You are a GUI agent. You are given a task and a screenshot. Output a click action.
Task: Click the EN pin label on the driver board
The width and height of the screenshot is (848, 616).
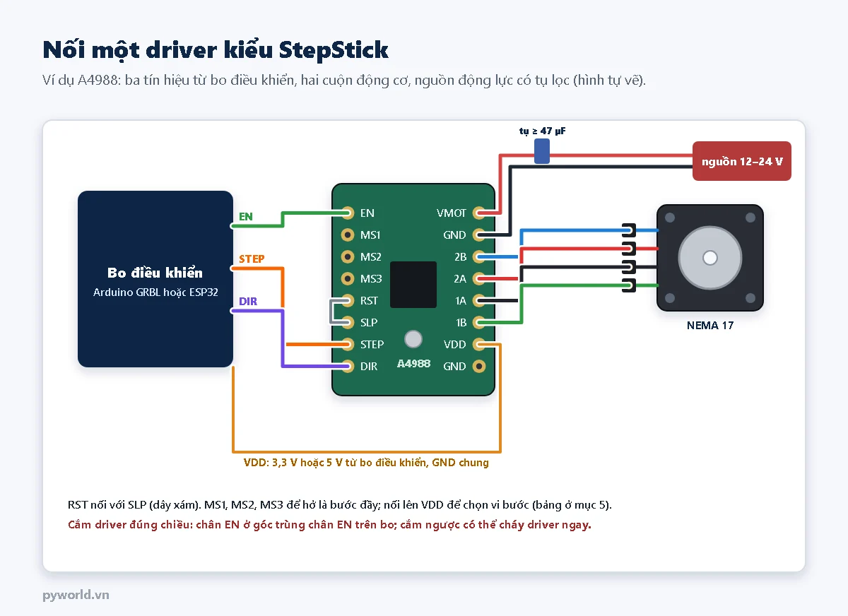(x=367, y=213)
